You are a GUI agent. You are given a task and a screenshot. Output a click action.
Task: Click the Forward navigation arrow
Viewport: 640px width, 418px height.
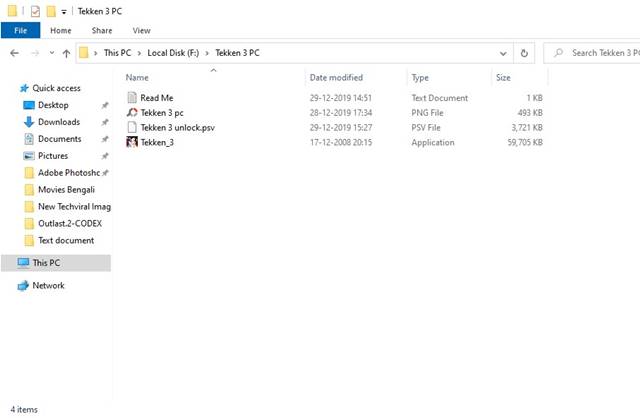click(36, 53)
